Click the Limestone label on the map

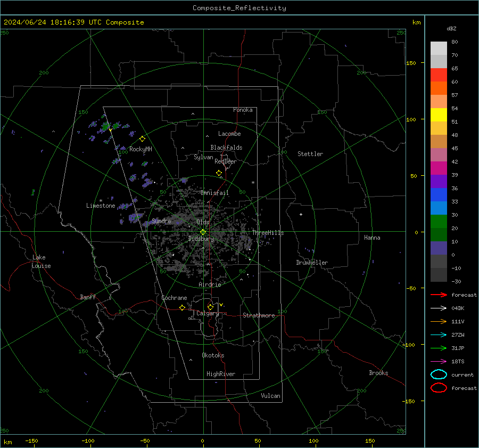point(101,206)
